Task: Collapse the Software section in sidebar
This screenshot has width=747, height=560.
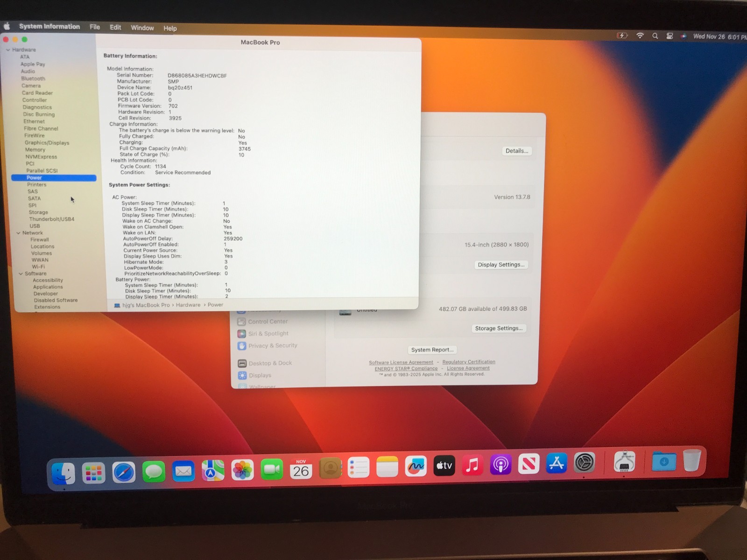Action: (x=21, y=274)
